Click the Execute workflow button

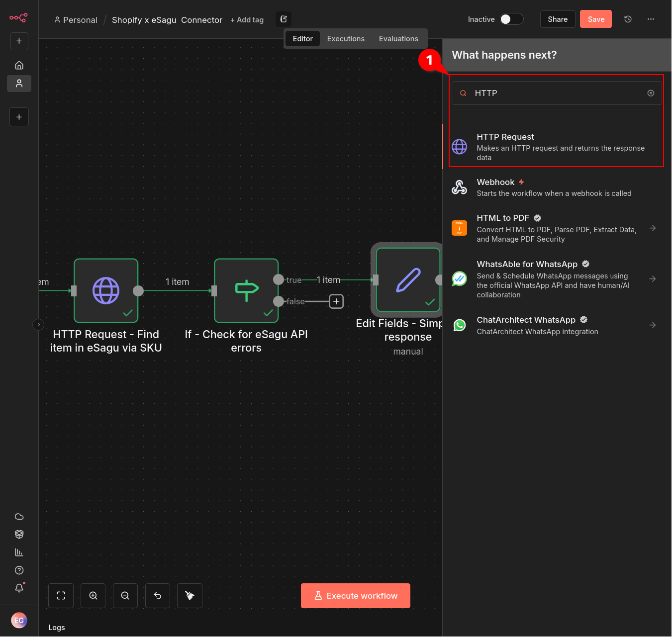tap(356, 596)
